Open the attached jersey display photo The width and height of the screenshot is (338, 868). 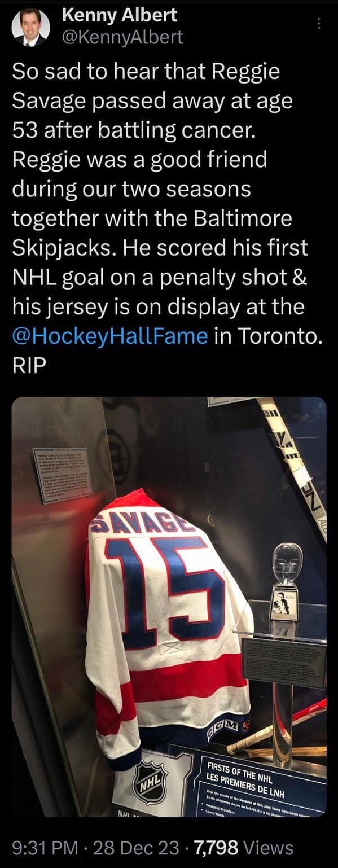coord(169,610)
